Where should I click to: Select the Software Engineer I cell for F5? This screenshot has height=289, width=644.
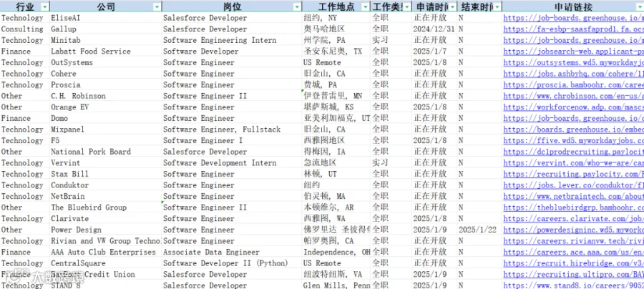(232, 140)
